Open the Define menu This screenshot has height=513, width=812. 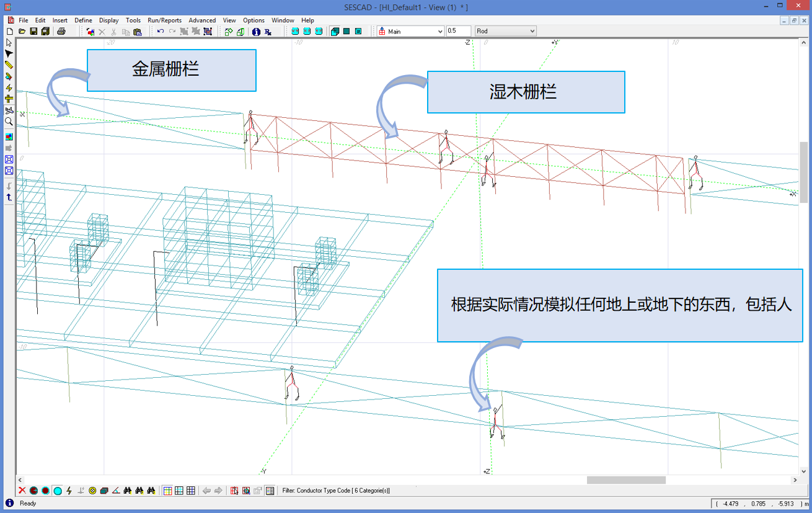83,20
